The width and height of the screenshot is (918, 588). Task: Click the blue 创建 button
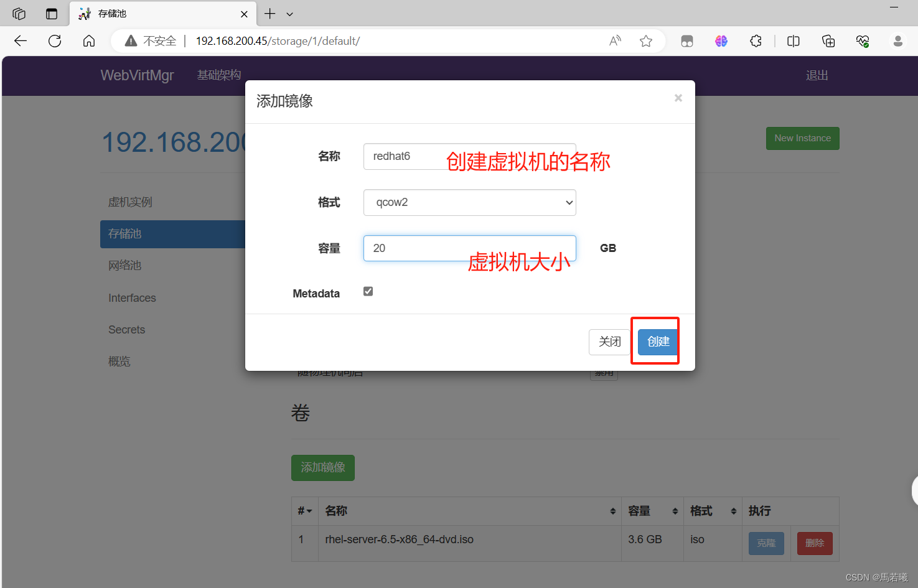click(658, 342)
